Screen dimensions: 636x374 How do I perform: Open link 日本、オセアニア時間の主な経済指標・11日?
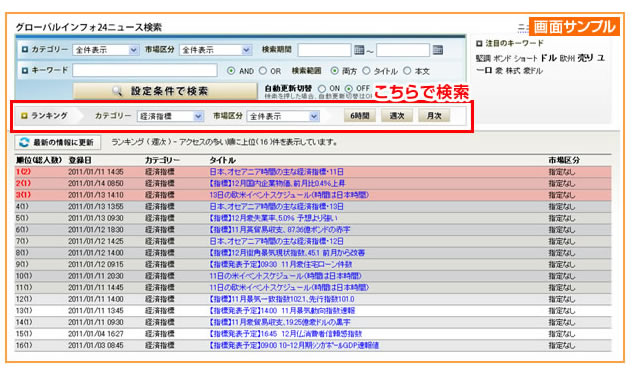[x=277, y=172]
